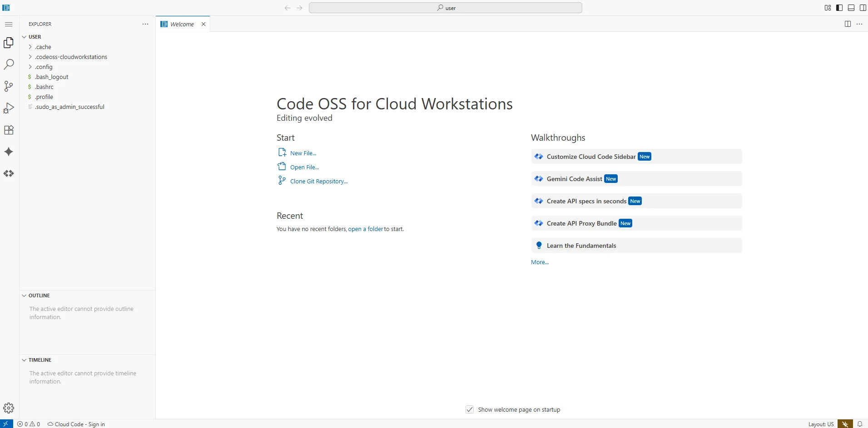The image size is (868, 428).
Task: Open Create API specs in seconds walkthrough
Action: coord(636,201)
